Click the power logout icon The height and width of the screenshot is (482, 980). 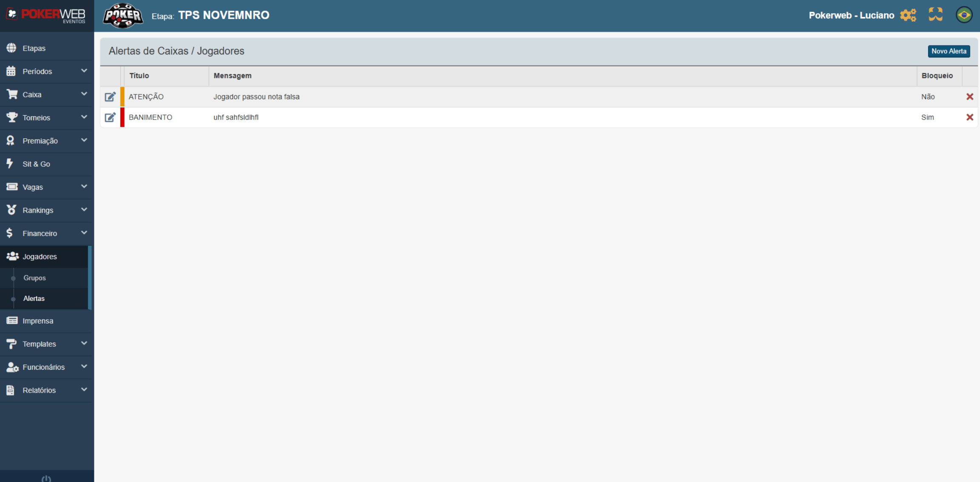[x=46, y=478]
